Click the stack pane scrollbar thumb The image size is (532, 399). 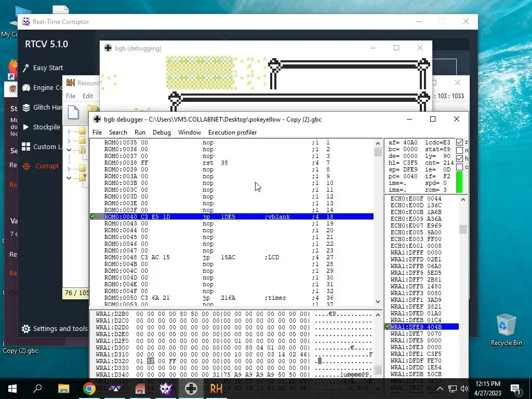(463, 229)
